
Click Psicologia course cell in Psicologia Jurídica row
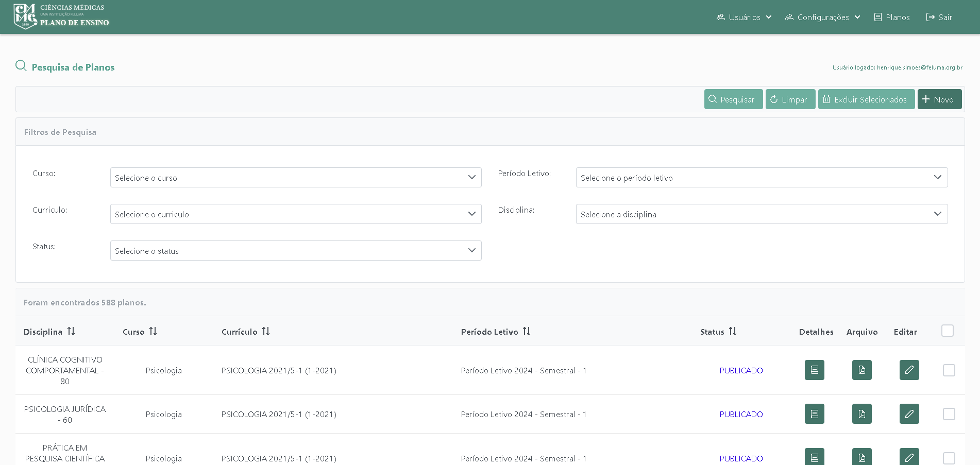tap(164, 414)
